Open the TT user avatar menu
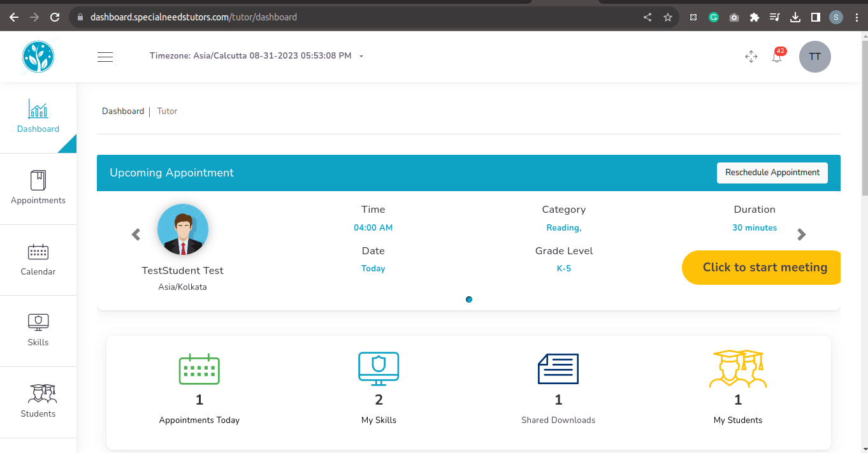The height and width of the screenshot is (453, 868). 814,57
